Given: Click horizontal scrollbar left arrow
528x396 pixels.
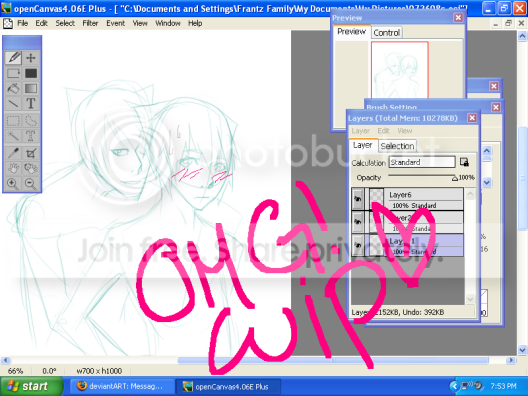Looking at the screenshot, I should tap(5, 360).
